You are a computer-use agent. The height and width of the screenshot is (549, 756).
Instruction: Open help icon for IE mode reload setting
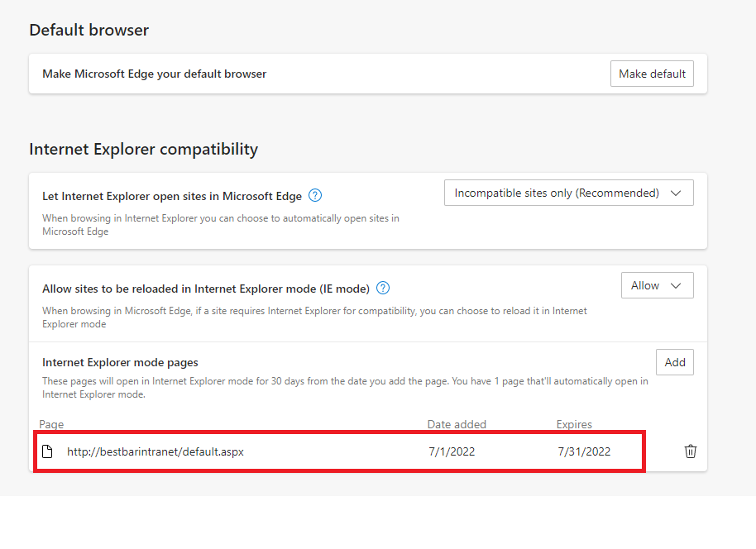pyautogui.click(x=383, y=289)
